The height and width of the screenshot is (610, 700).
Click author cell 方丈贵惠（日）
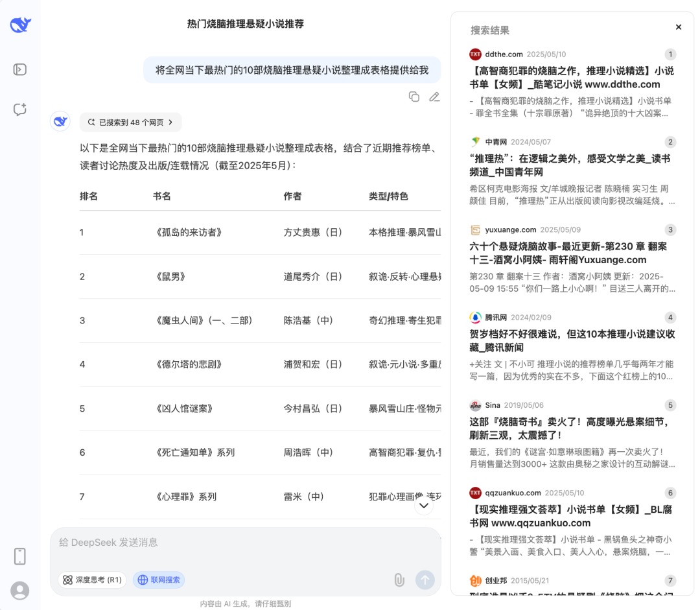[x=314, y=232]
